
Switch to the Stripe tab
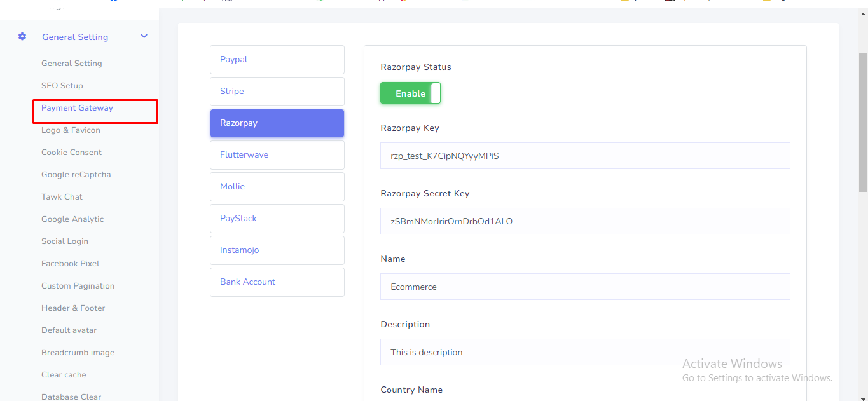[277, 92]
